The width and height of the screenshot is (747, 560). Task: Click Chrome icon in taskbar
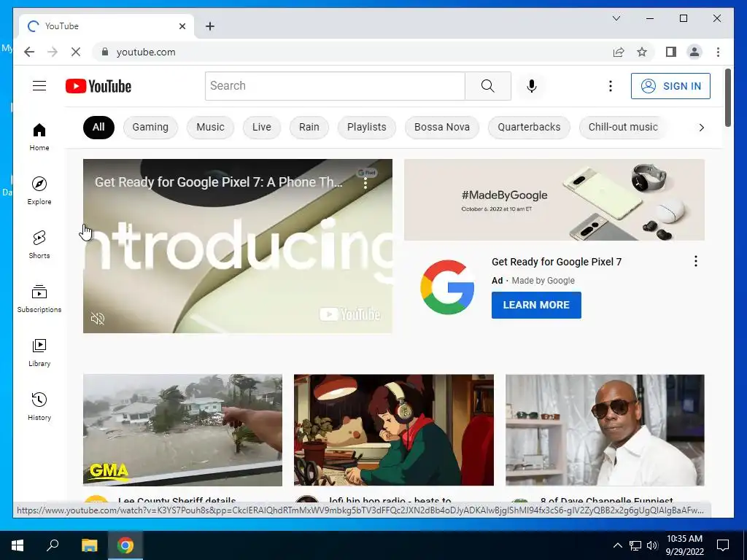[125, 545]
